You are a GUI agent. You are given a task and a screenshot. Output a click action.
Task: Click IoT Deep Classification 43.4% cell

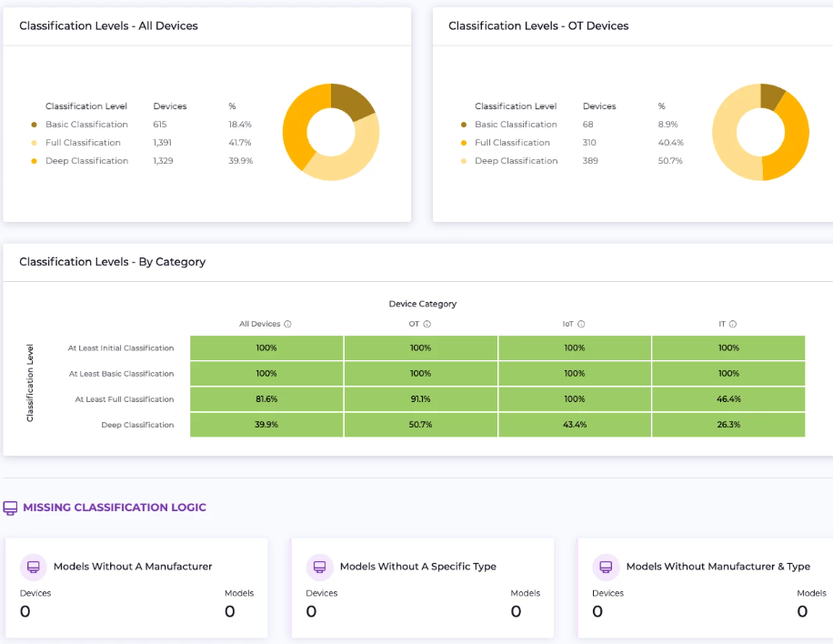coord(575,425)
